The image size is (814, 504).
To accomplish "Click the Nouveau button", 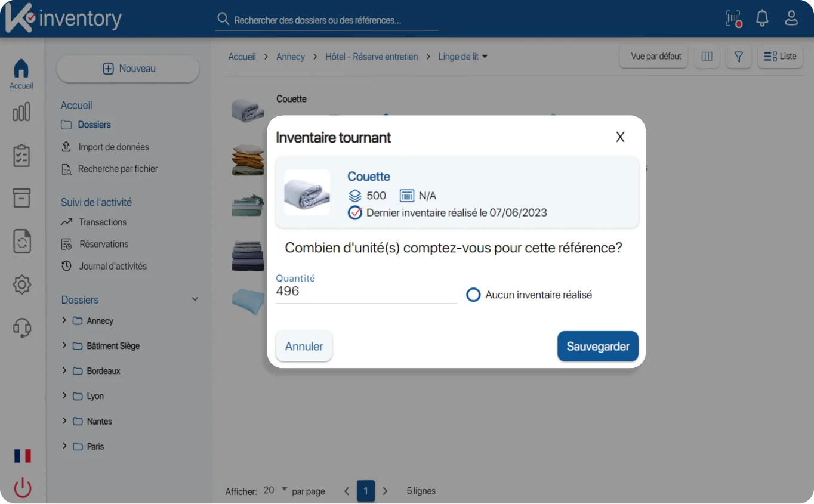I will coord(128,69).
